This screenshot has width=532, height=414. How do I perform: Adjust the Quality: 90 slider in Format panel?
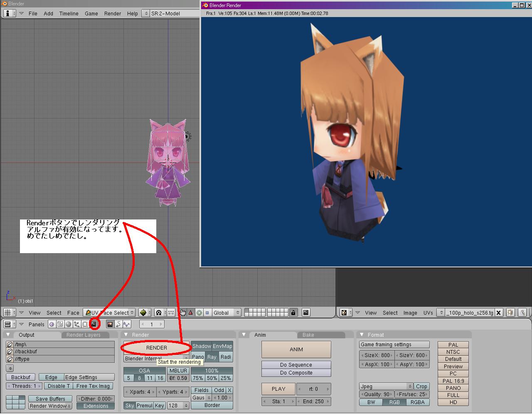[376, 394]
